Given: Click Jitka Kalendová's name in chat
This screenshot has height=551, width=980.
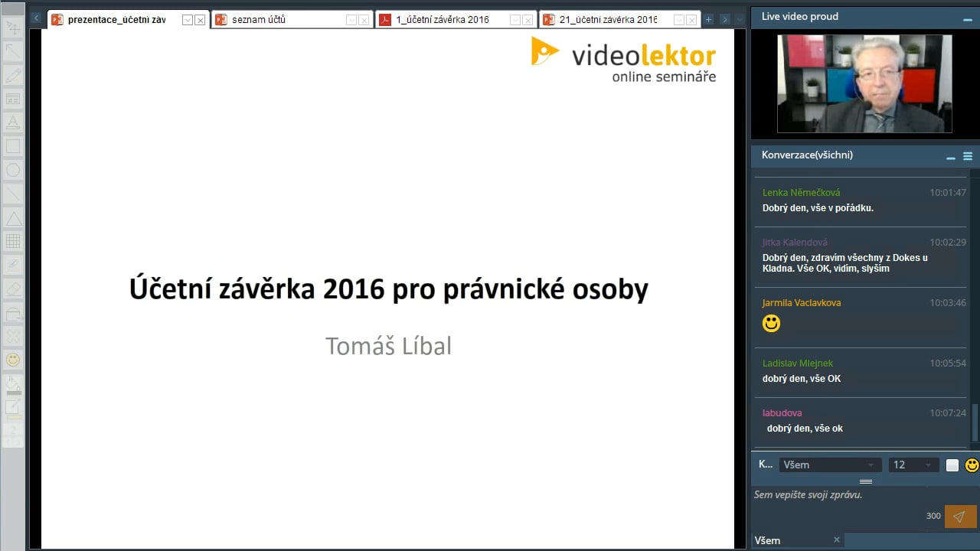Looking at the screenshot, I should coord(795,243).
